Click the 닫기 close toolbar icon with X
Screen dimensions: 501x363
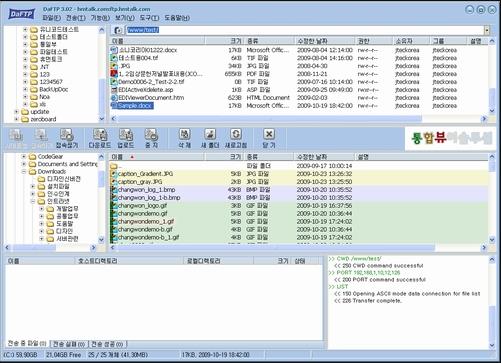tap(269, 138)
